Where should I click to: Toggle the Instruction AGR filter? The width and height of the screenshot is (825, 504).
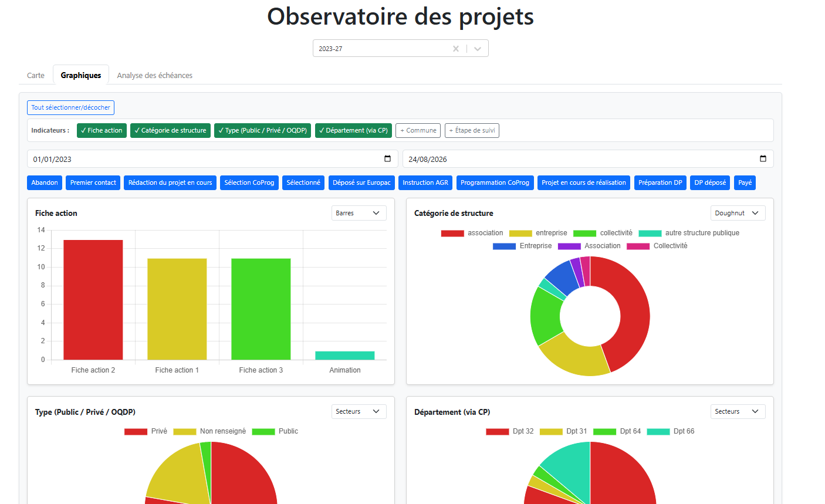tap(425, 182)
